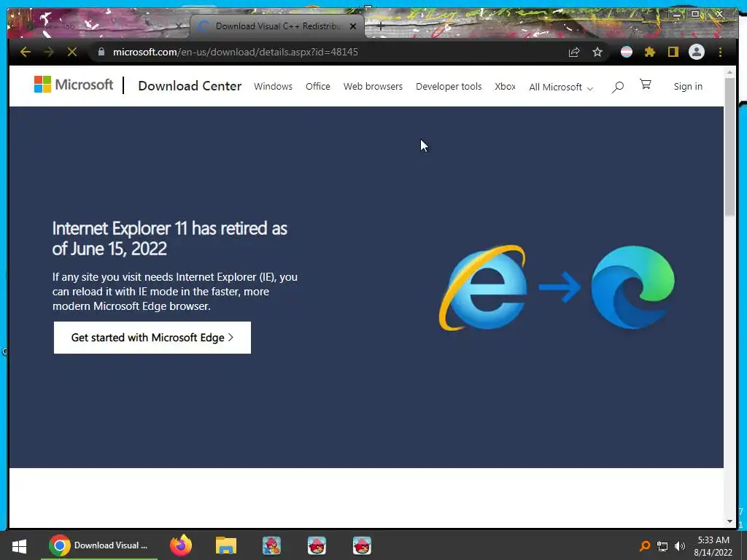Image resolution: width=747 pixels, height=560 pixels.
Task: Click the forward navigation arrow
Action: 49,52
